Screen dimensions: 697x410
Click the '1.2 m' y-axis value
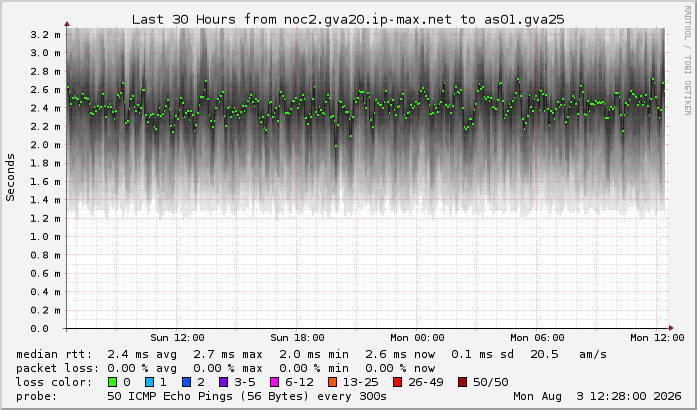click(45, 218)
